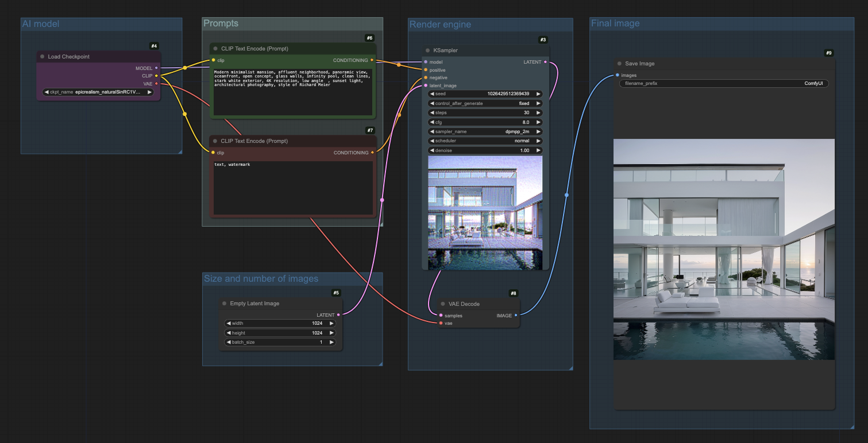868x443 pixels.
Task: Click the IMAGE output port on VAE Decode
Action: pyautogui.click(x=516, y=315)
